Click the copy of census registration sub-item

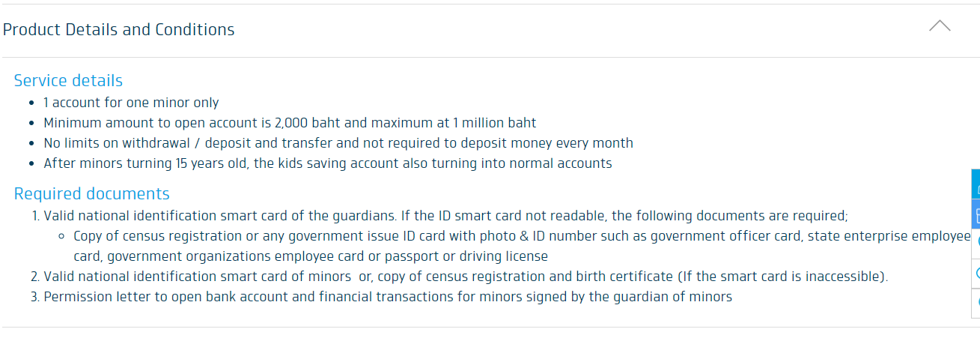[522, 246]
